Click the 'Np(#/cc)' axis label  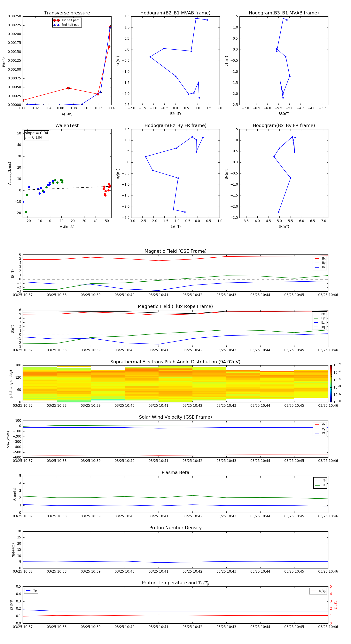(x=13, y=550)
